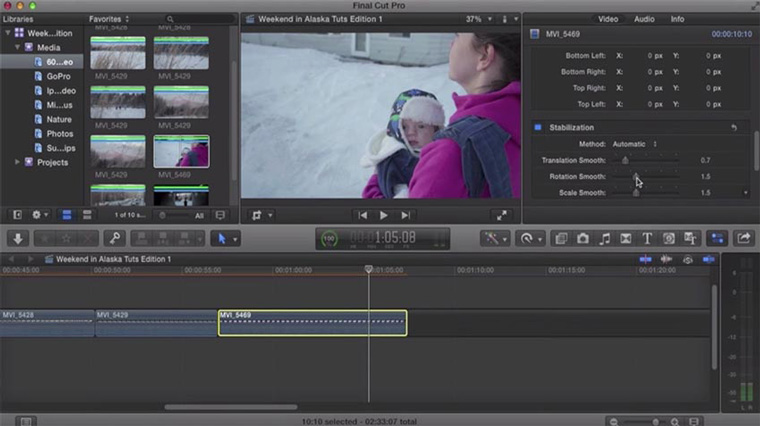This screenshot has height=426, width=760.
Task: Click the browser search field
Action: pos(199,19)
